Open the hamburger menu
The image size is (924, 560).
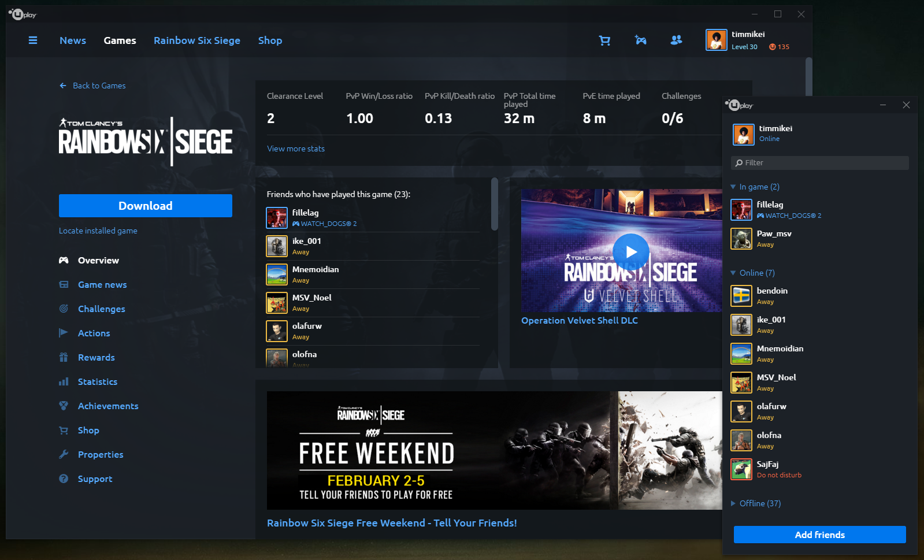pos(33,40)
